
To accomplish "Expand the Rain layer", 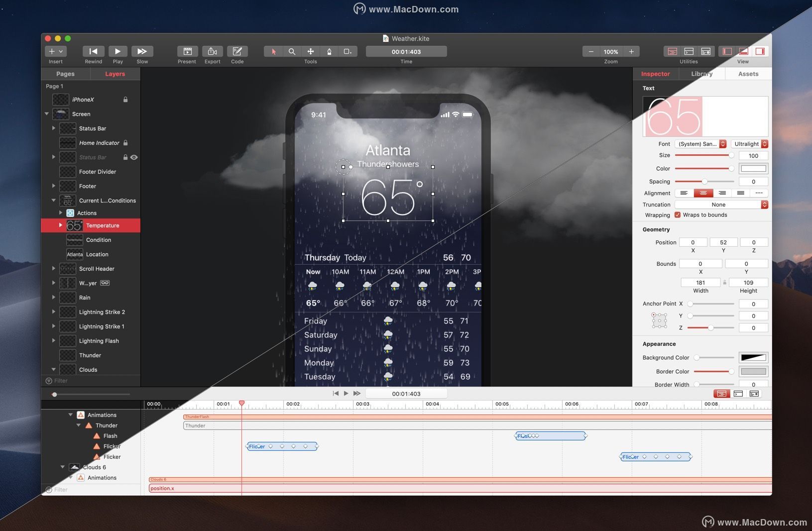I will pos(54,298).
